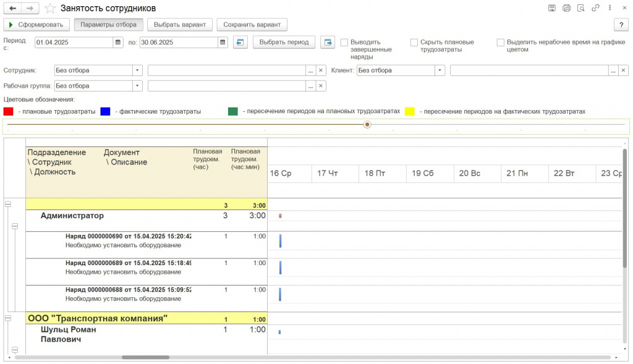The width and height of the screenshot is (633, 364).
Task: Click the timeline scale slider handle
Action: (367, 124)
